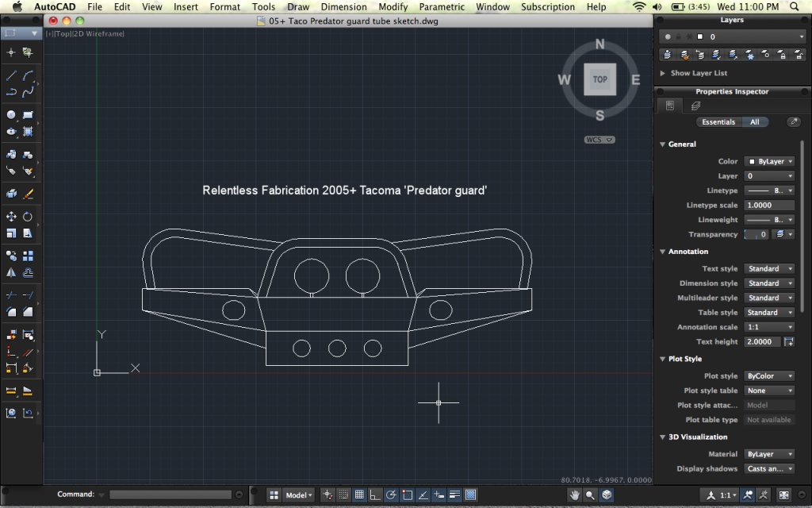Image resolution: width=812 pixels, height=508 pixels.
Task: Select the Copy objects tool
Action: coord(11,256)
